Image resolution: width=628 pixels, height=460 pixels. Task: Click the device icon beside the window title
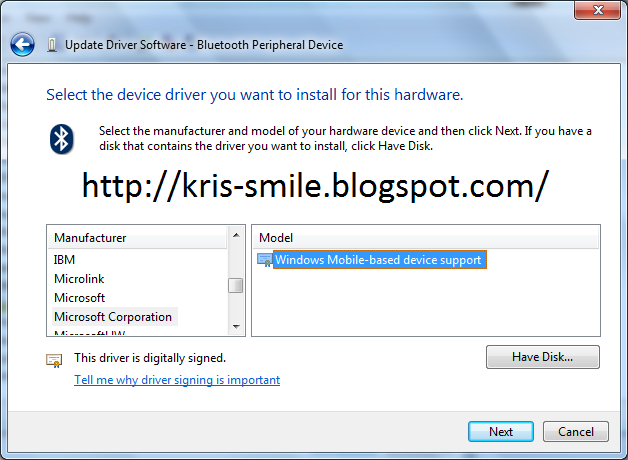point(52,45)
